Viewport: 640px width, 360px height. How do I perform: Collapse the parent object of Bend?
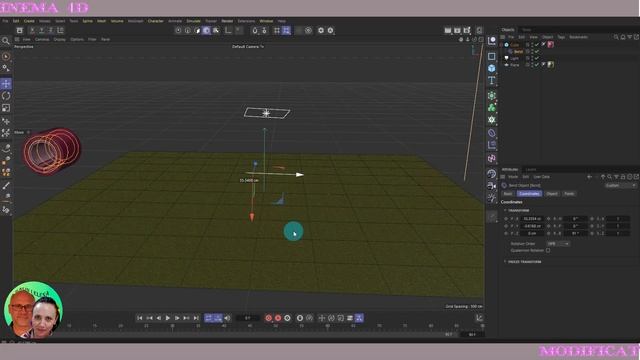pos(502,45)
